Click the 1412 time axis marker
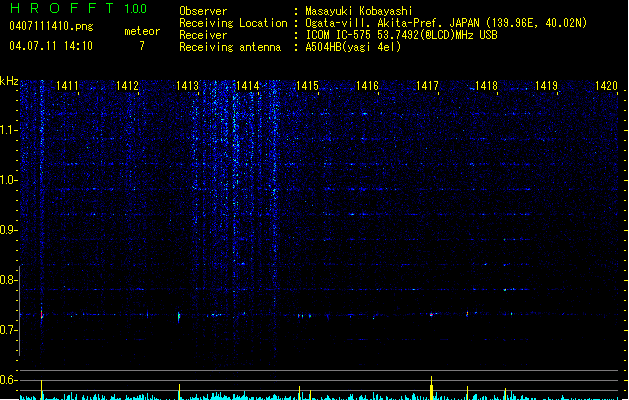 click(x=127, y=85)
